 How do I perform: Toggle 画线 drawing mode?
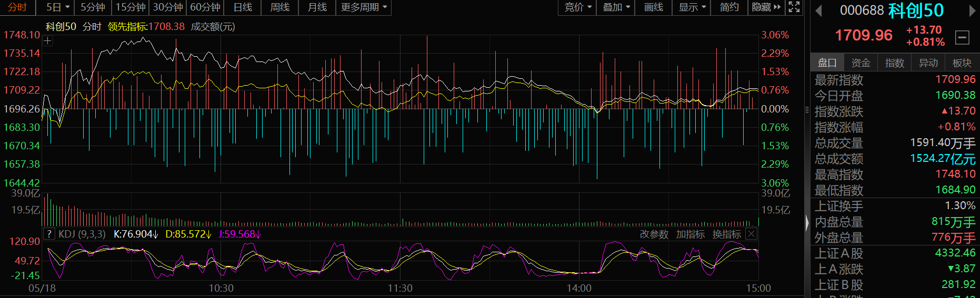click(x=653, y=7)
